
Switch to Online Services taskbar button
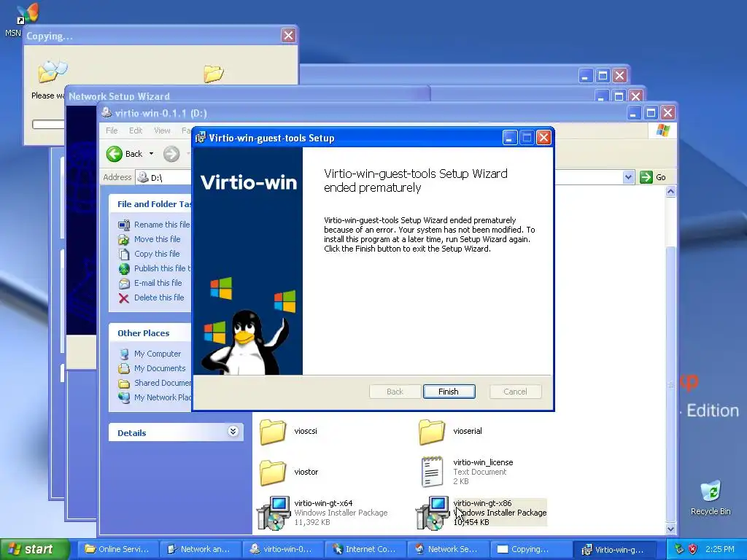click(117, 549)
